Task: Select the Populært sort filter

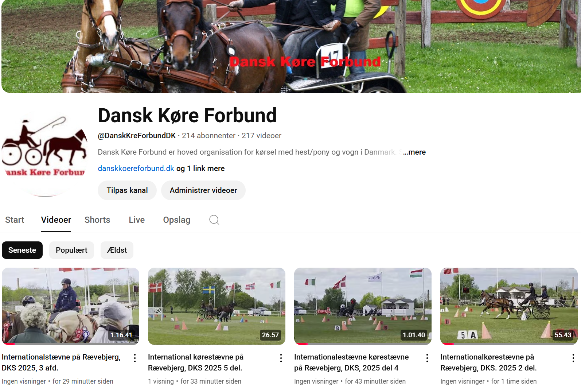Action: 71,250
